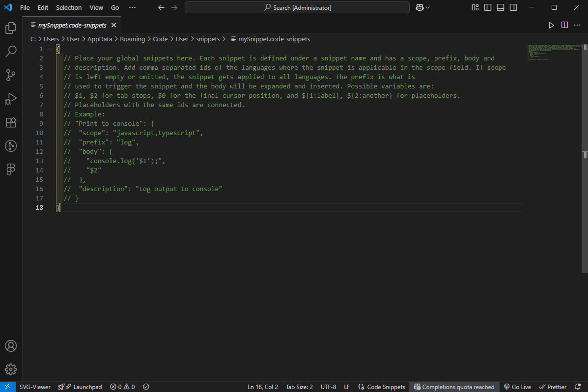Click line number 18 in the gutter

coord(39,208)
